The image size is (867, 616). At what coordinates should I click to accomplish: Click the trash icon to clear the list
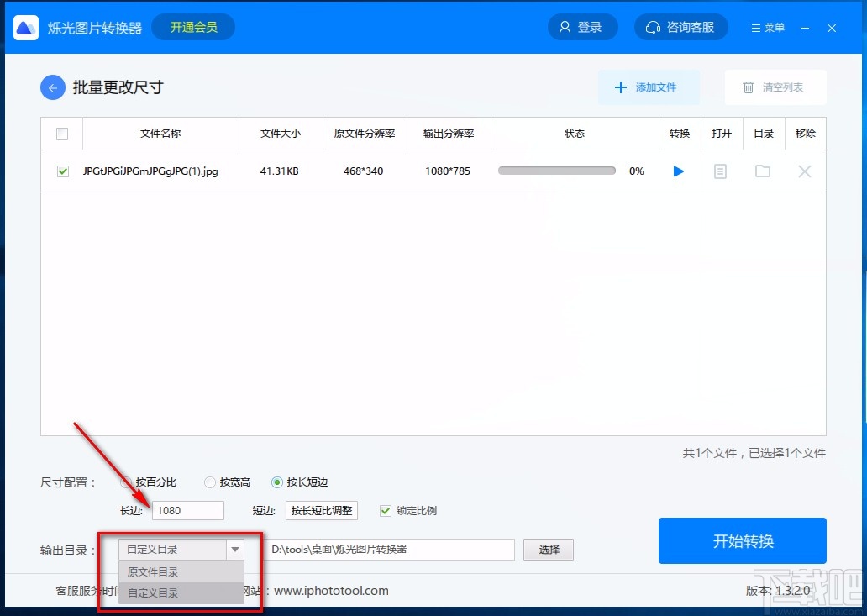[x=748, y=87]
